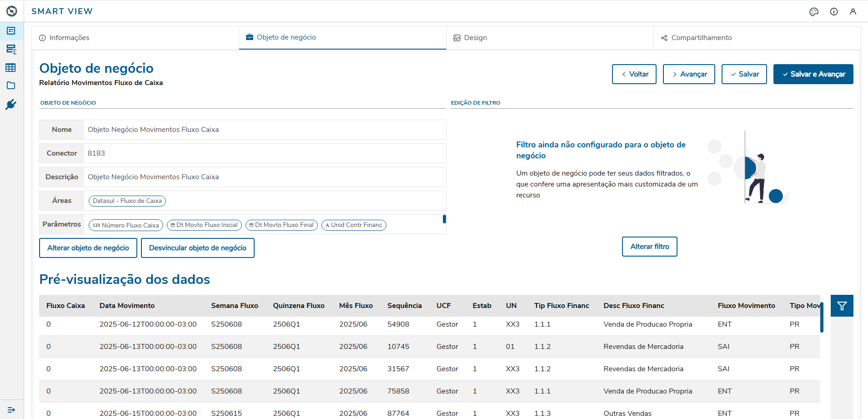This screenshot has width=868, height=419.
Task: Click the Descrição input field
Action: coord(265,177)
